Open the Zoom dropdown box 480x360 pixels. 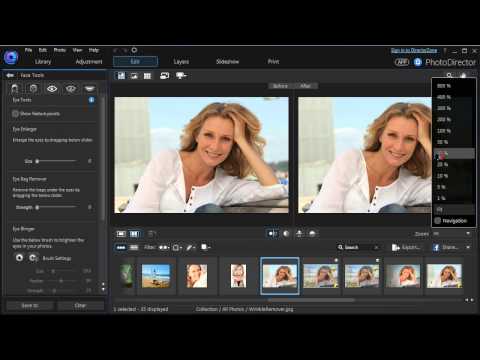452,234
